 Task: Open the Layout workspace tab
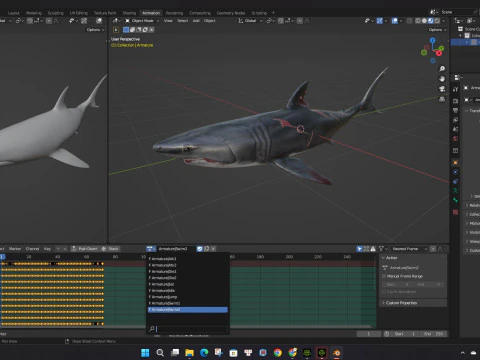pos(14,13)
